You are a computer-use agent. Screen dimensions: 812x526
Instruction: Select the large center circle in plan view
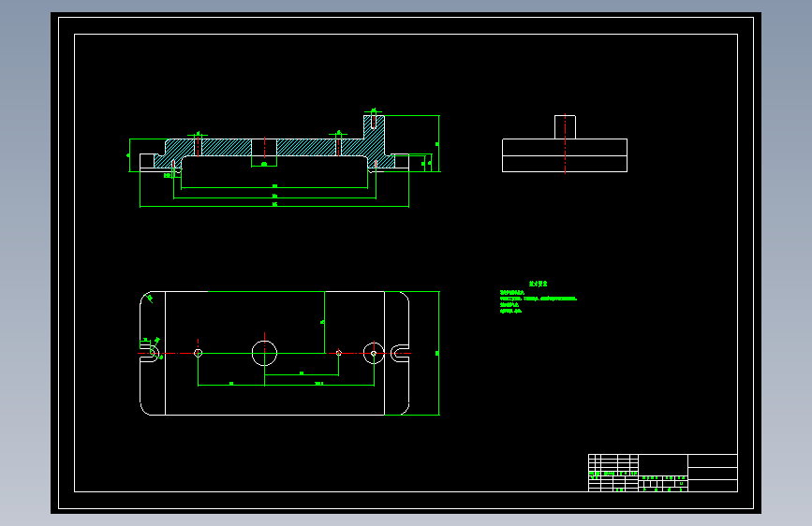click(x=264, y=353)
